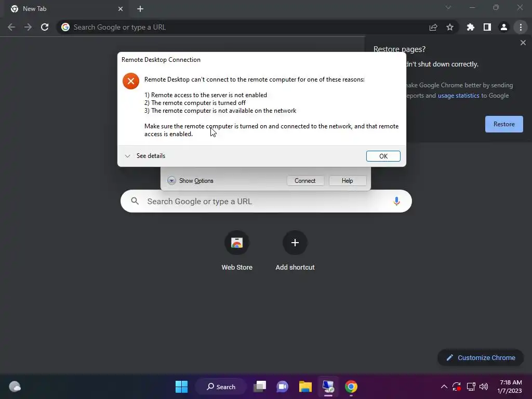Expand Show Options in Remote Desktop window
The width and height of the screenshot is (532, 399).
pos(191,180)
